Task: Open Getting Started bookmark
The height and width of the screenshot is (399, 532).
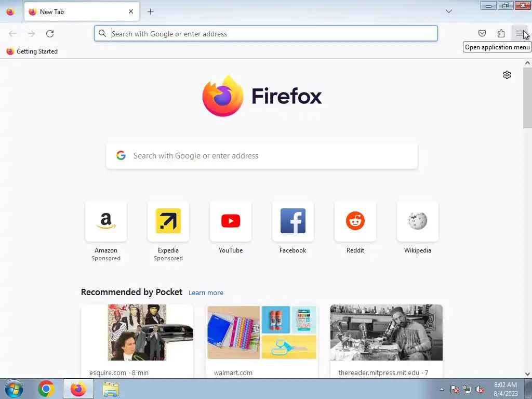Action: (32, 51)
